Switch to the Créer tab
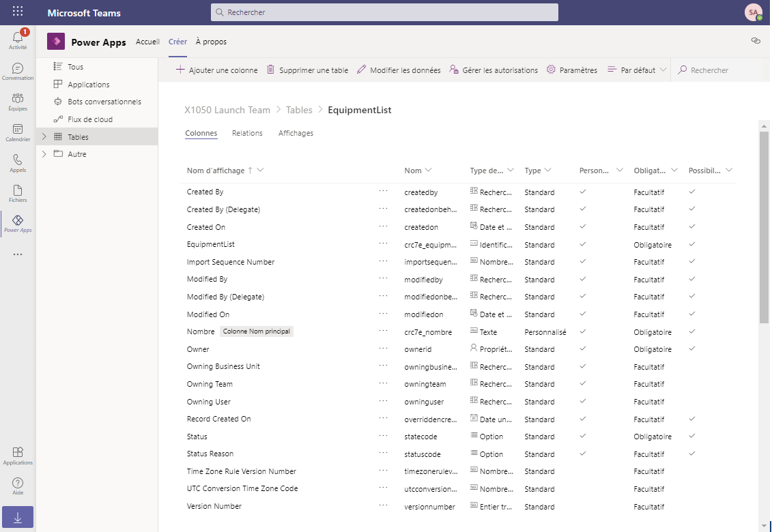Viewport: 772px width, 532px height. point(177,42)
